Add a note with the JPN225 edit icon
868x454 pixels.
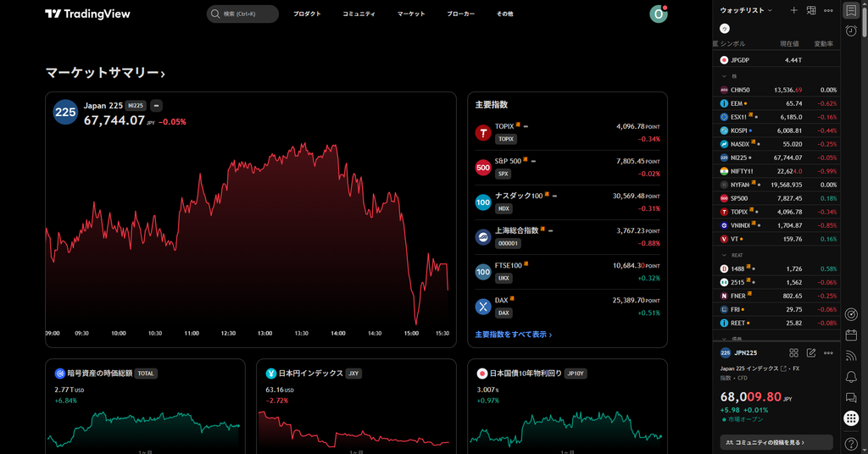[x=811, y=353]
